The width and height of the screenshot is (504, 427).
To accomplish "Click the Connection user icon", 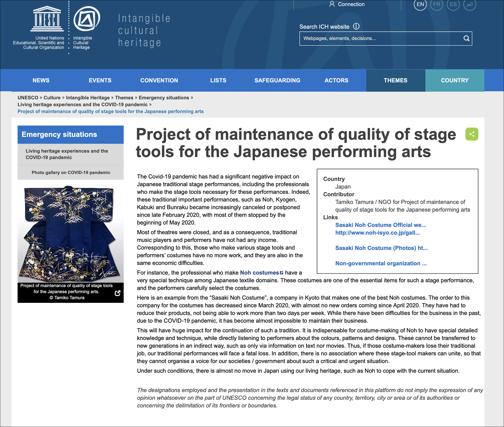I will click(x=332, y=4).
